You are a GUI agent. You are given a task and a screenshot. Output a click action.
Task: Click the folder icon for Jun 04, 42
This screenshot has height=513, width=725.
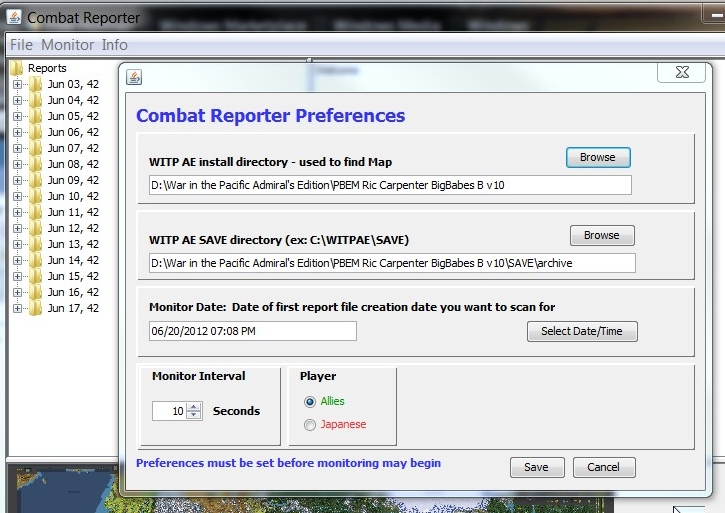36,100
